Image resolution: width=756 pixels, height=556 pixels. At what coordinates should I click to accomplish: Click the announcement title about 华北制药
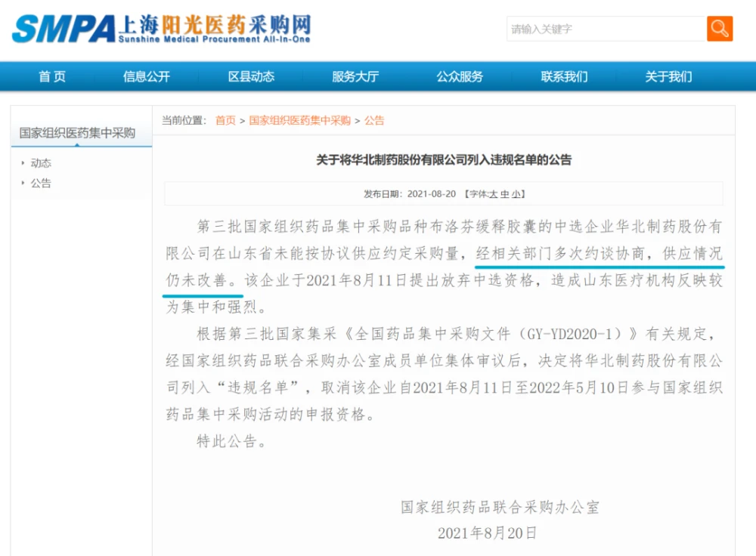point(444,159)
